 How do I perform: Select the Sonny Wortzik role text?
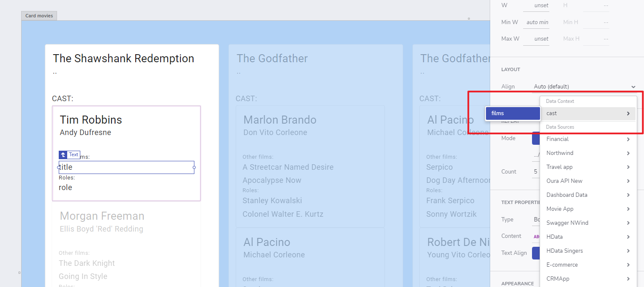click(451, 214)
